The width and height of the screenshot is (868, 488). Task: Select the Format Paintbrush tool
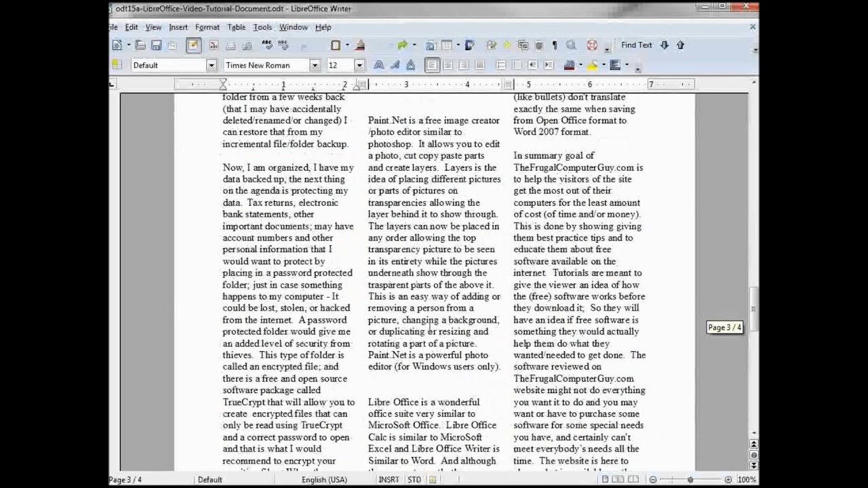tap(360, 45)
